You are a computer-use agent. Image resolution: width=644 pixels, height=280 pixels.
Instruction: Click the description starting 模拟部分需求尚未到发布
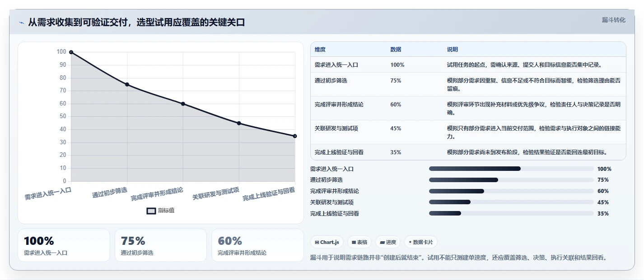[527, 152]
